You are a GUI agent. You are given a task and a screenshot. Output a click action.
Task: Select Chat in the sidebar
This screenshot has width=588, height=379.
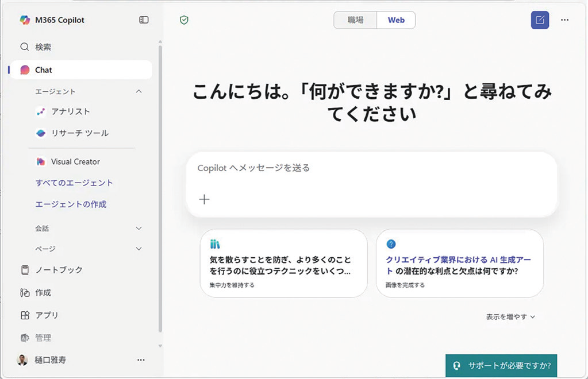click(82, 70)
